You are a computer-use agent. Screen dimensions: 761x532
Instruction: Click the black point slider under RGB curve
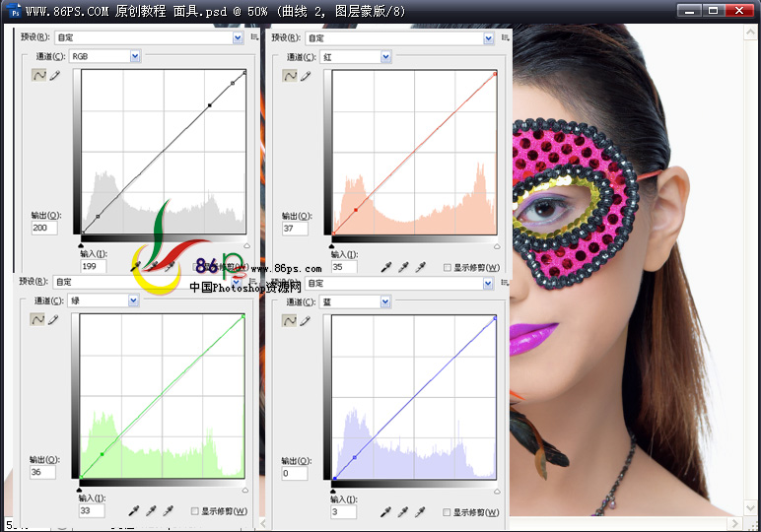click(x=81, y=246)
